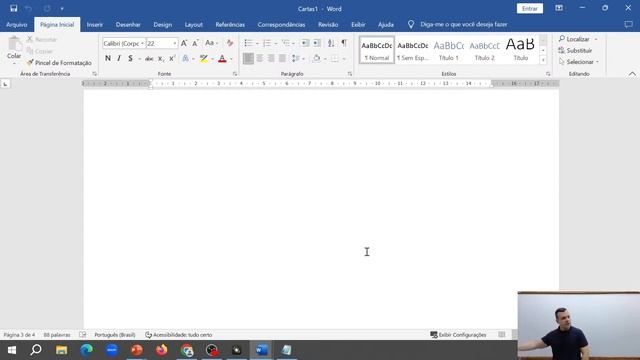Apply the Sem Espaçamento style

[413, 50]
